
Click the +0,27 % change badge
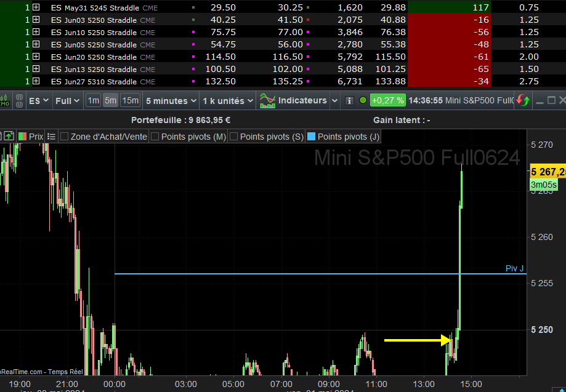pos(387,100)
